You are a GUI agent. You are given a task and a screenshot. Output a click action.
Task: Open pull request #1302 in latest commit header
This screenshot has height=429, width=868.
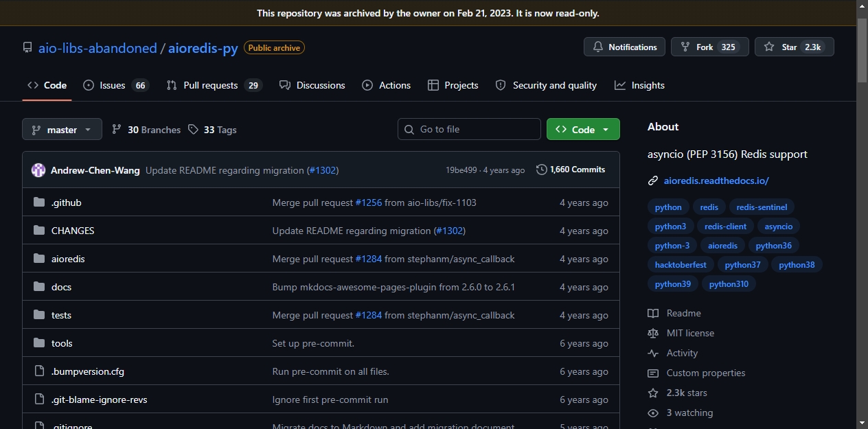[x=322, y=170]
